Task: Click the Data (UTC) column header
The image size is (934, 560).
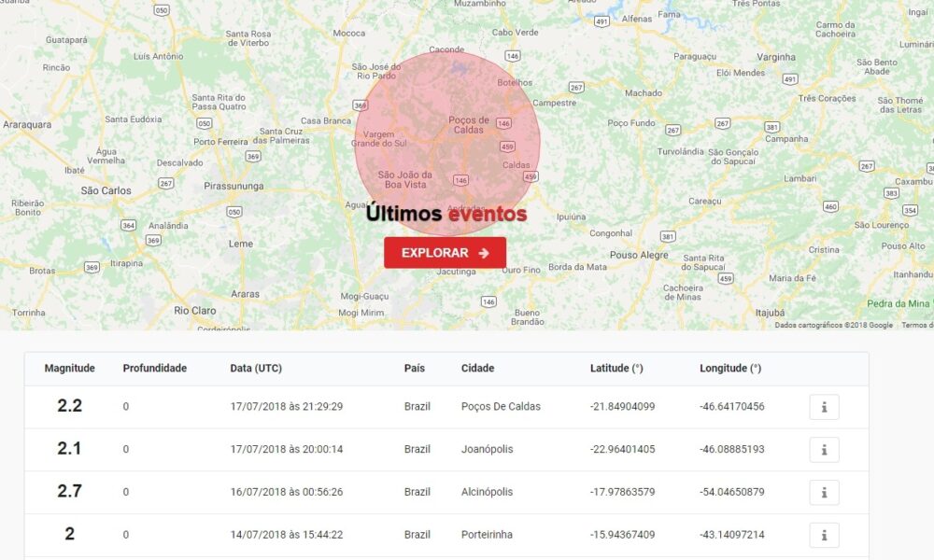Action: [x=256, y=369]
